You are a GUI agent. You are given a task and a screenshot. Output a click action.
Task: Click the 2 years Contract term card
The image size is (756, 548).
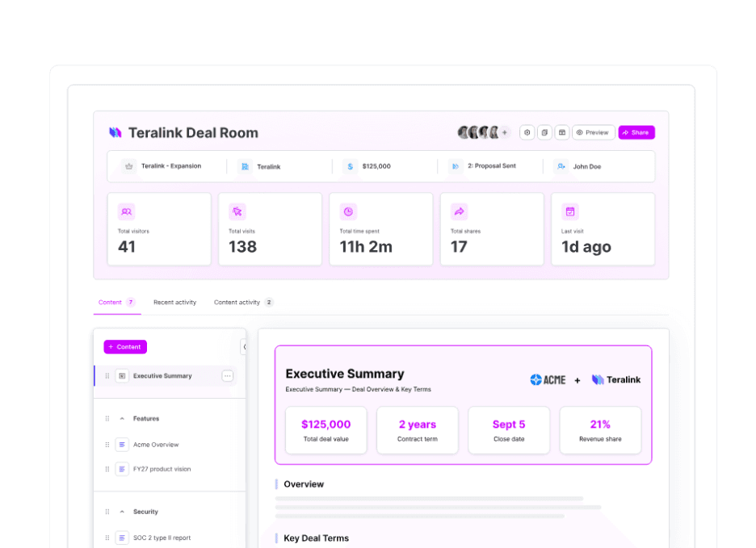418,430
